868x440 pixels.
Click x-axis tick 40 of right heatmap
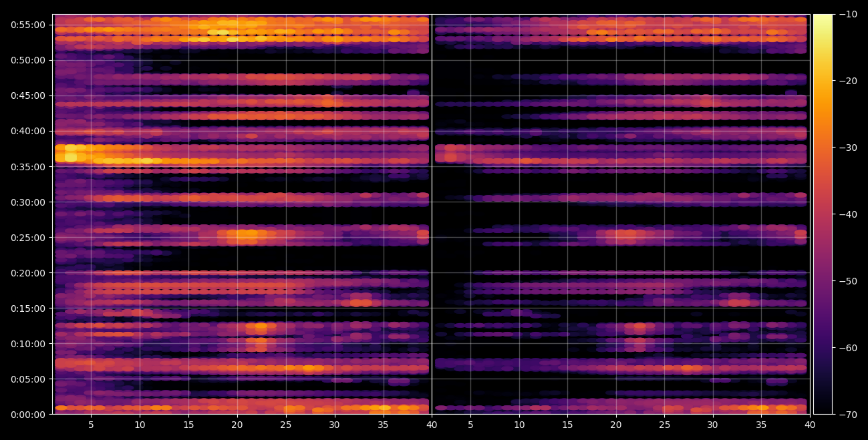(810, 425)
